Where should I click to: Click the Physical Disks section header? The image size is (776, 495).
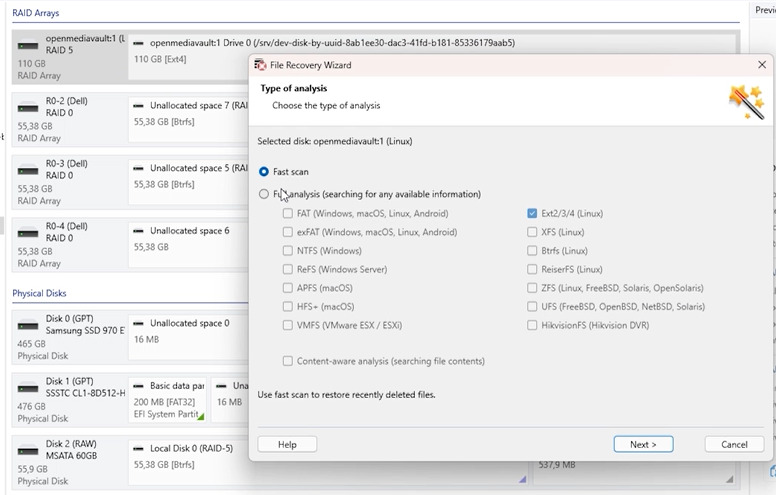coord(39,293)
